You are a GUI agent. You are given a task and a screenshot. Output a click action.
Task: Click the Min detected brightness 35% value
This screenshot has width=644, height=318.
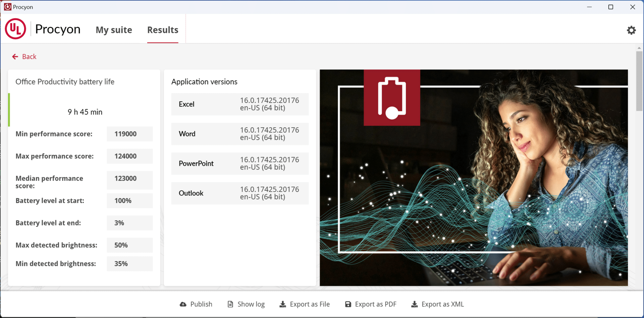click(130, 264)
